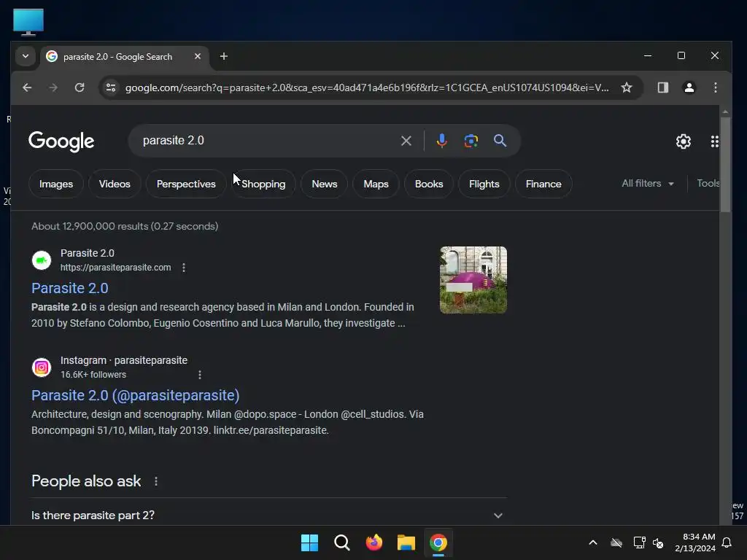Click the https://parasiteparasite.com URL
The height and width of the screenshot is (560, 747).
pyautogui.click(x=115, y=268)
